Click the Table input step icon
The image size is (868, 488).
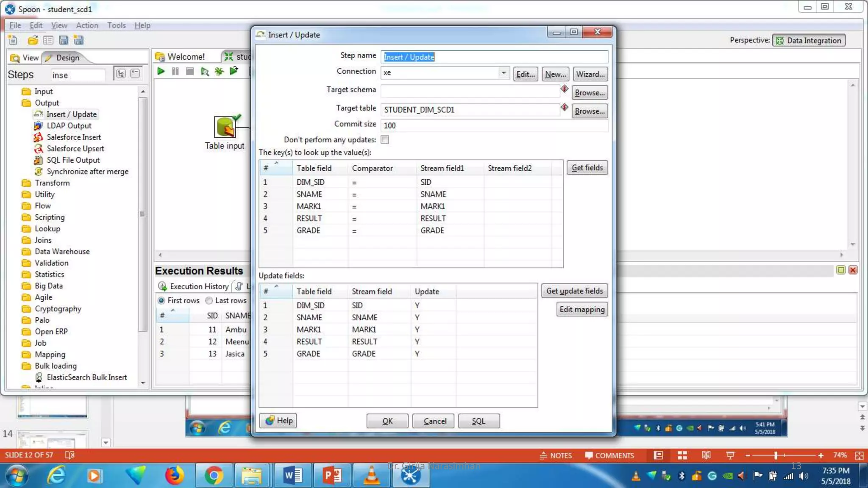pos(225,127)
